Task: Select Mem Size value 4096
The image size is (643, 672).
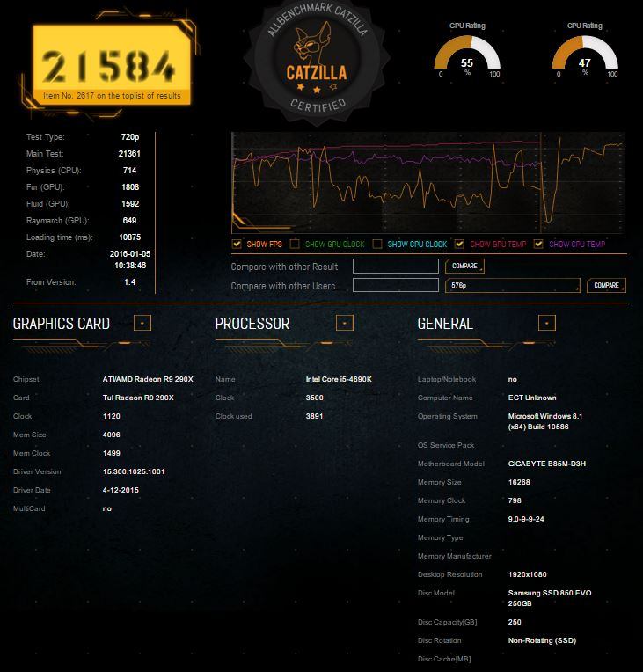Action: (x=112, y=435)
